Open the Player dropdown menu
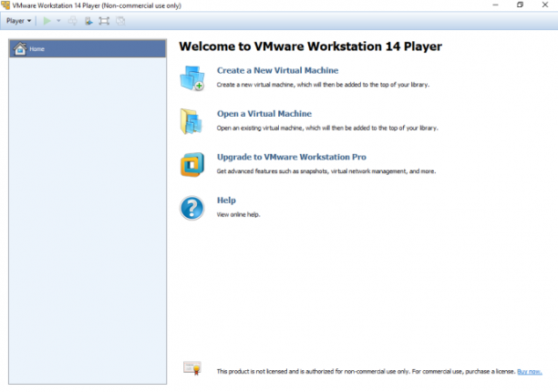 coord(18,21)
